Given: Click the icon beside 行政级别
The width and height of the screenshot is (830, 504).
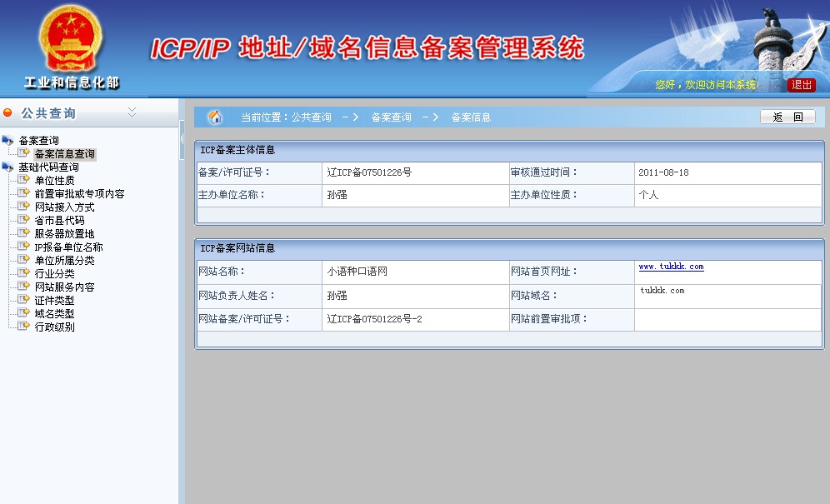Looking at the screenshot, I should coord(23,327).
